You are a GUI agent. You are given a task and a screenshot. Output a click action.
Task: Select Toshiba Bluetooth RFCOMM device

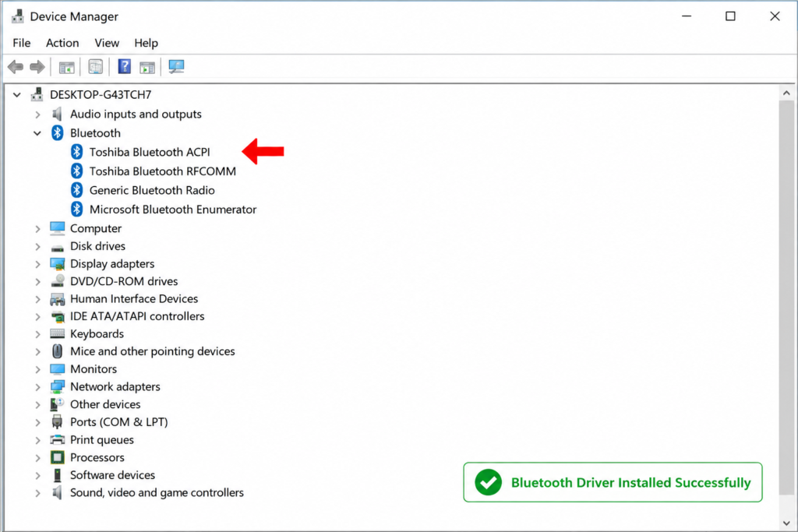(x=163, y=171)
